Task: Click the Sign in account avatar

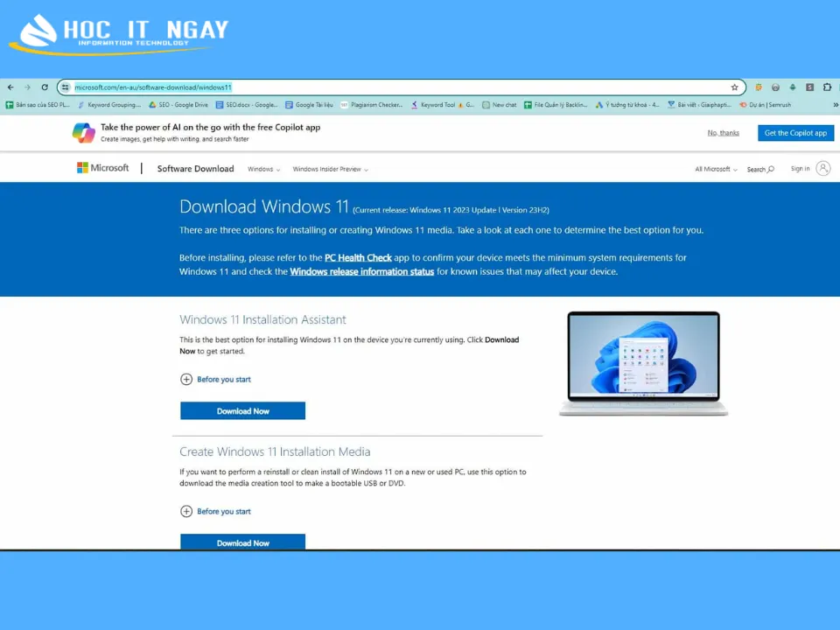Action: pyautogui.click(x=822, y=169)
